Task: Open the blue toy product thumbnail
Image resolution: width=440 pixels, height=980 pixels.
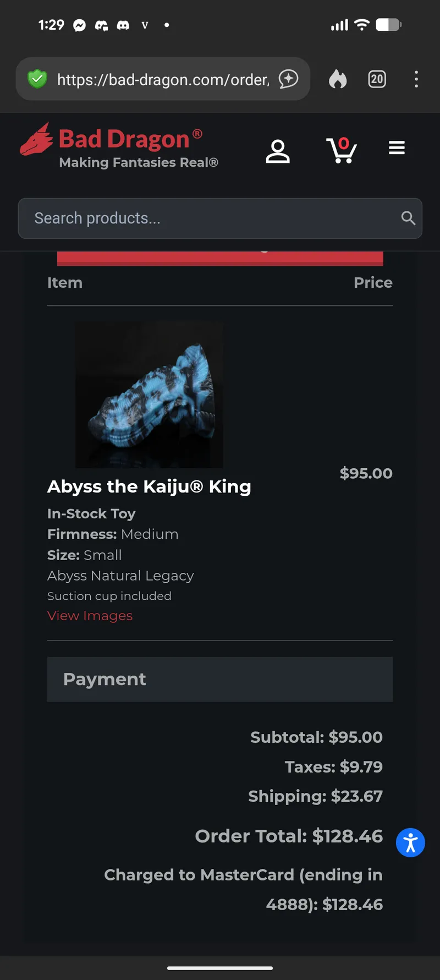Action: coord(149,395)
